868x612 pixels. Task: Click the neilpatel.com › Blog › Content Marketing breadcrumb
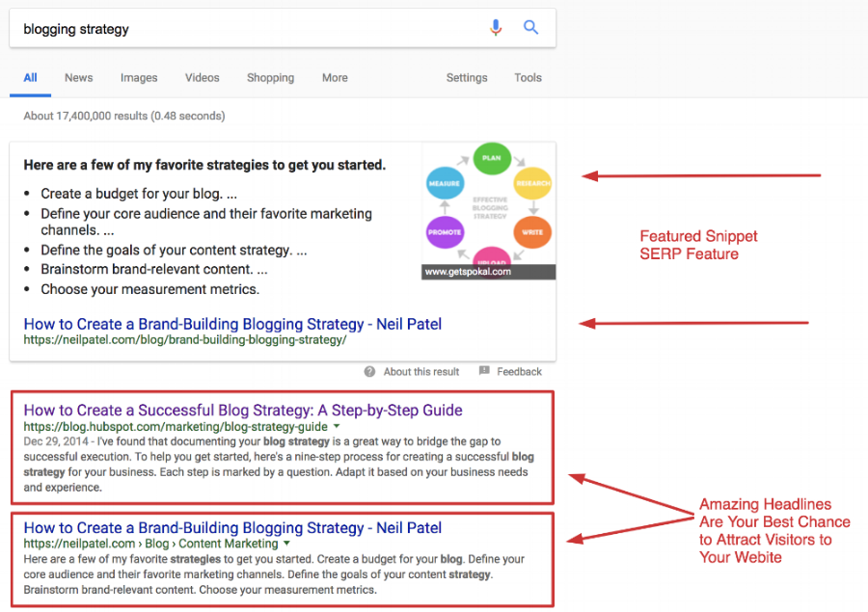coord(150,544)
